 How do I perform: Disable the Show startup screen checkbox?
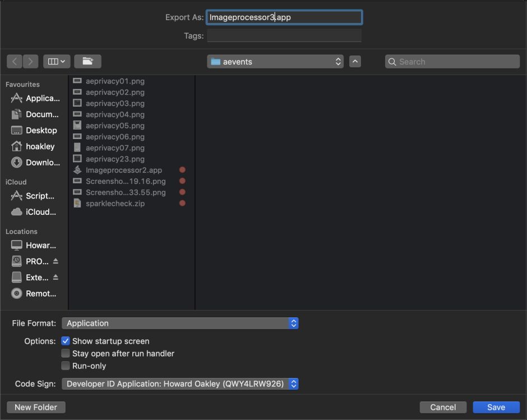tap(66, 341)
